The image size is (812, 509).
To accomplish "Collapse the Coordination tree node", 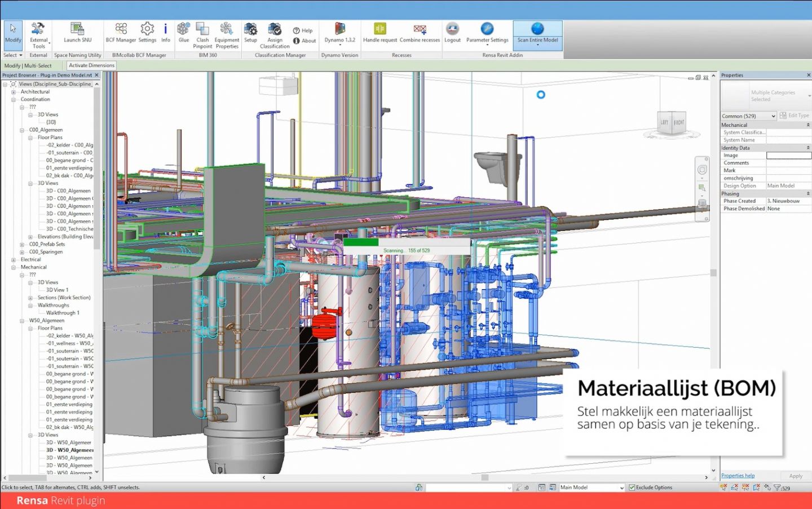I will tap(14, 100).
